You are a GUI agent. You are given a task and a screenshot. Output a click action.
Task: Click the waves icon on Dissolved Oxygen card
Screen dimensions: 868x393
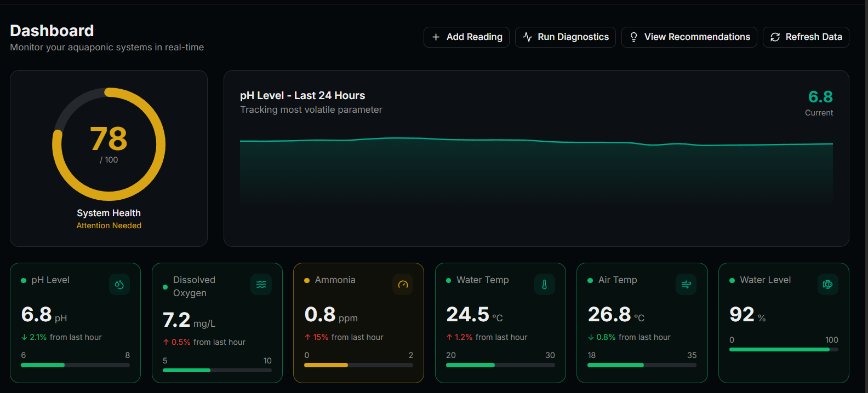click(261, 285)
